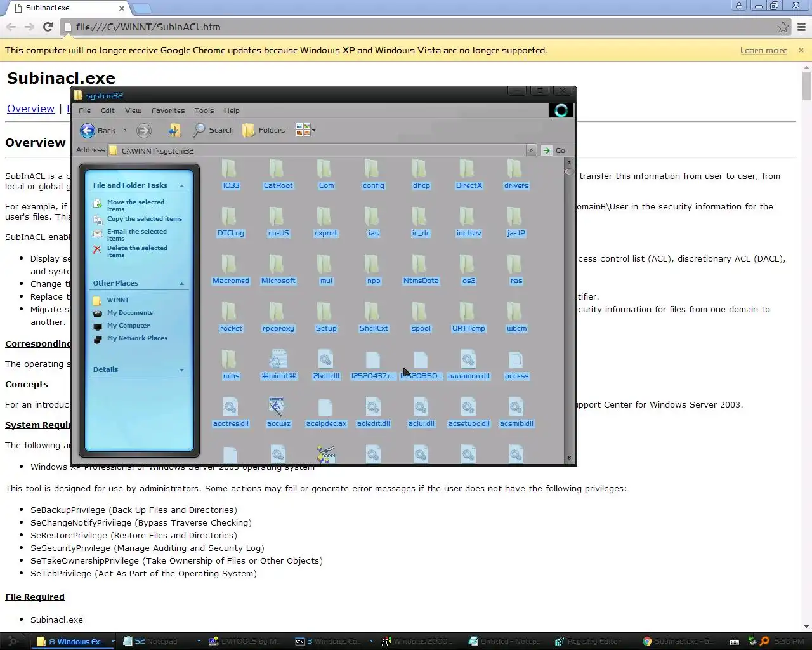Screen dimensions: 812x650
Task: Collapse the File and Folder Tasks panel
Action: [x=181, y=186]
